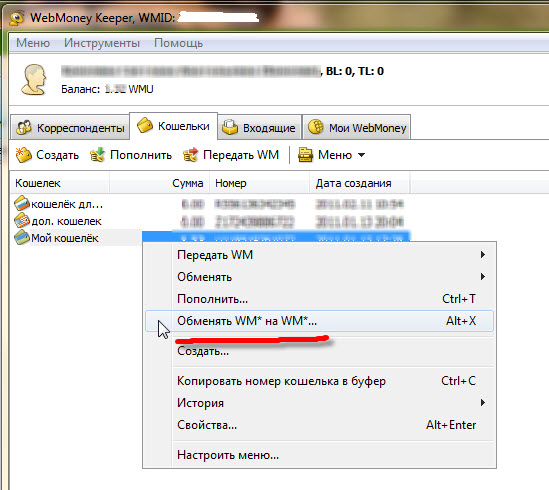Click the Входящие inbox tab icon
The image size is (549, 490).
pyautogui.click(x=230, y=127)
